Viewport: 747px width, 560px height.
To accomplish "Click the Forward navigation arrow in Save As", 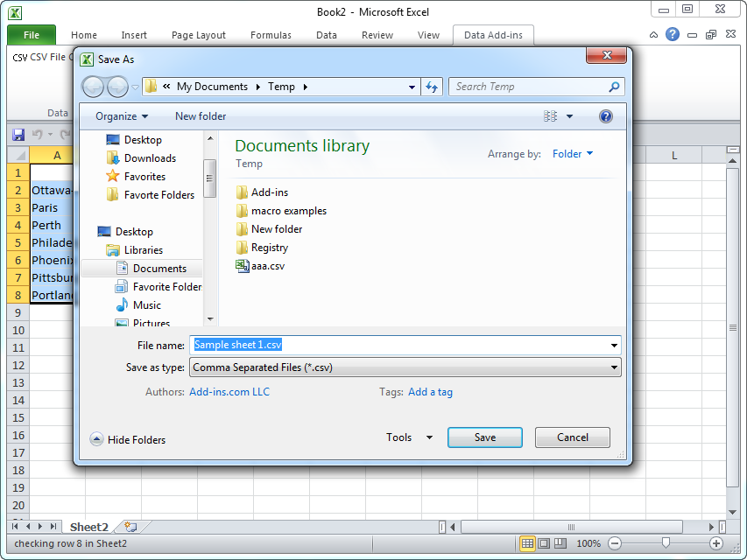I will tap(117, 87).
